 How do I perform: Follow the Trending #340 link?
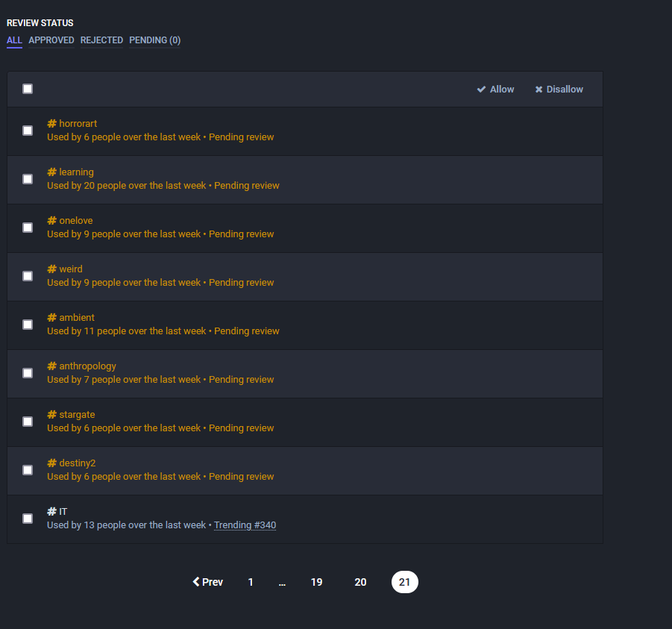tap(245, 525)
